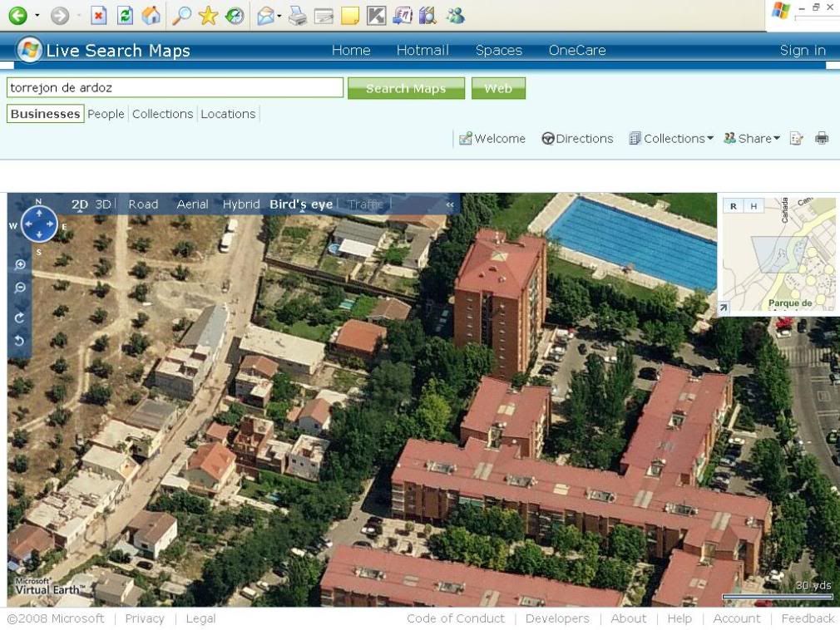Click the Directions steering wheel button
This screenshot has width=840, height=630.
click(x=577, y=139)
